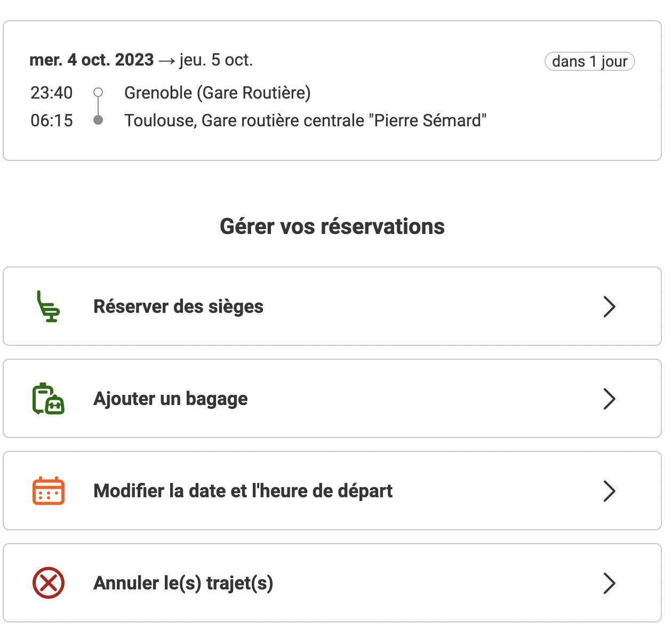The width and height of the screenshot is (672, 631).
Task: Select "Réserver des sièges" option
Action: (x=178, y=306)
